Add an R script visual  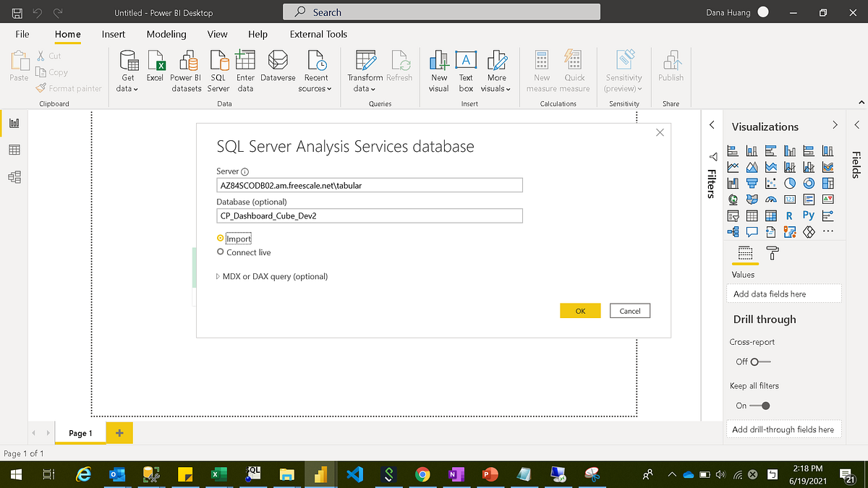pyautogui.click(x=790, y=215)
